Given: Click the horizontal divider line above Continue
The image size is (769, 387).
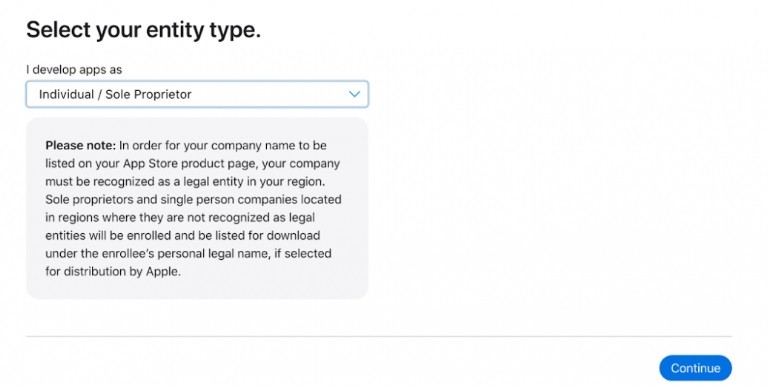Looking at the screenshot, I should pos(379,336).
